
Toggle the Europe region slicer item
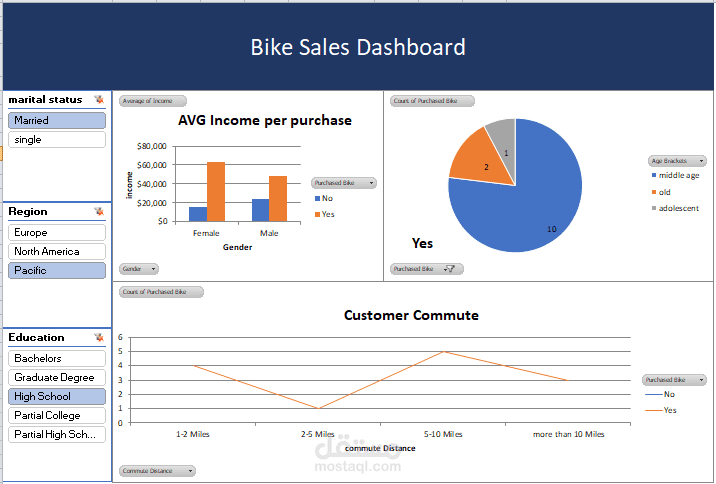pyautogui.click(x=56, y=232)
